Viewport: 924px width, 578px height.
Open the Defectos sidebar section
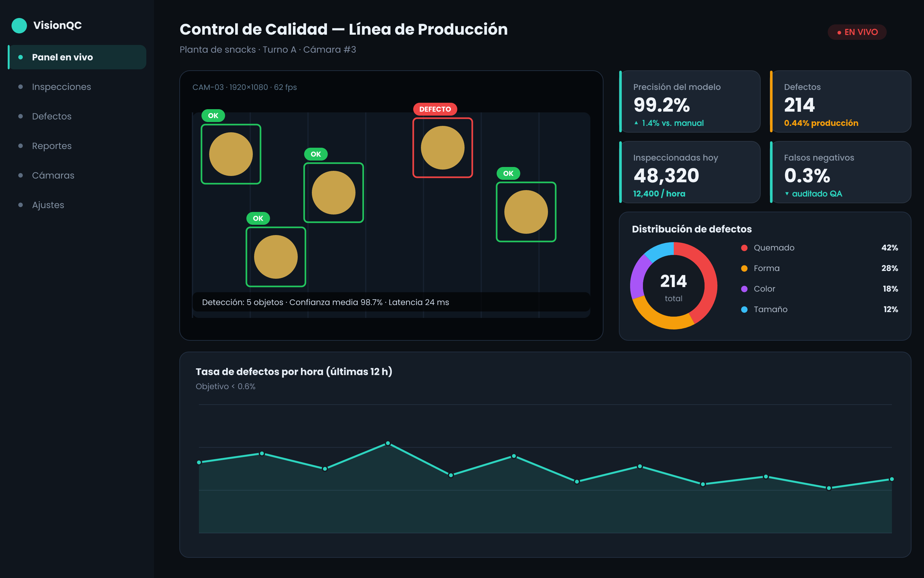click(x=77, y=116)
